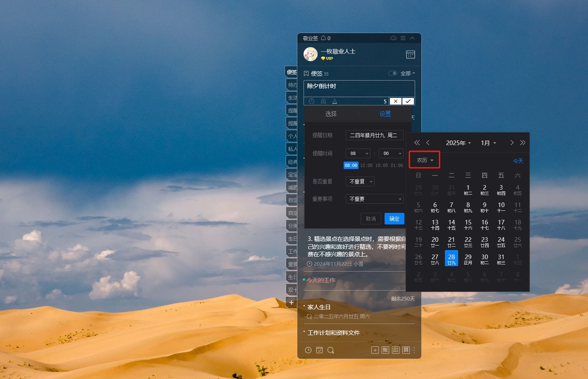Open the 家人生日 note
Viewport: 588px width, 379px height.
coord(319,307)
